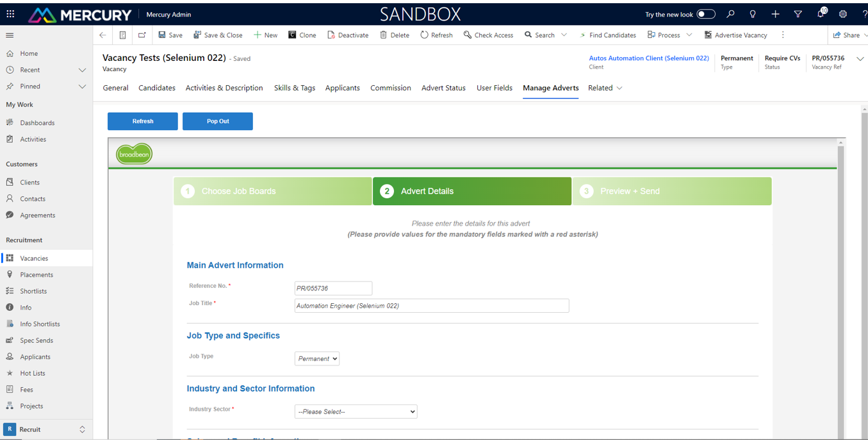Image resolution: width=868 pixels, height=441 pixels.
Task: Expand the record header chevron
Action: click(x=860, y=59)
